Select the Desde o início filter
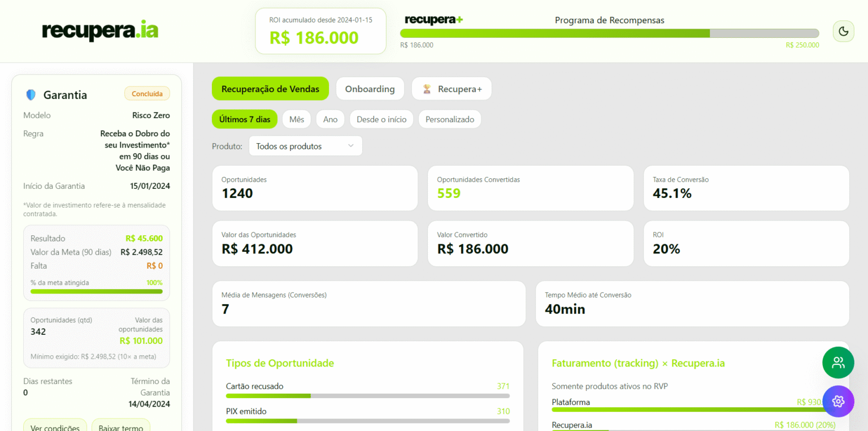 (x=381, y=119)
